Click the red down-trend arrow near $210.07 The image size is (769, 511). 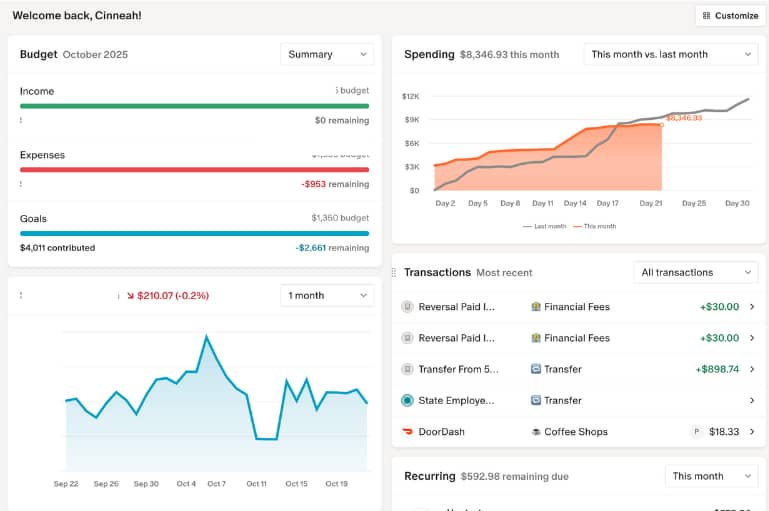click(x=128, y=296)
